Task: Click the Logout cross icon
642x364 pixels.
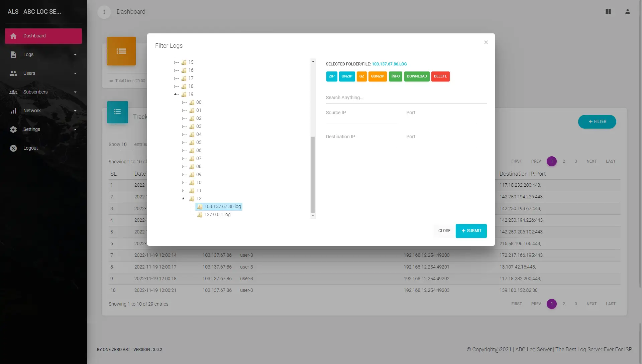Action: click(x=13, y=148)
